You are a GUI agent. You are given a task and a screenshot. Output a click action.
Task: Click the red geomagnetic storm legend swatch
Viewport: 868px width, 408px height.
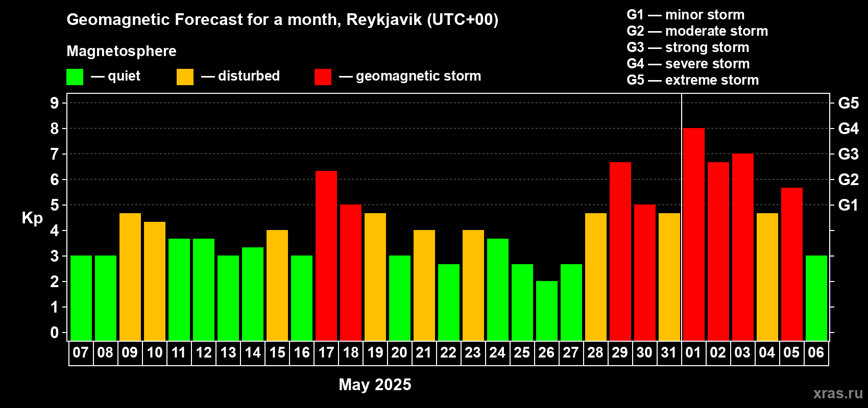[323, 77]
